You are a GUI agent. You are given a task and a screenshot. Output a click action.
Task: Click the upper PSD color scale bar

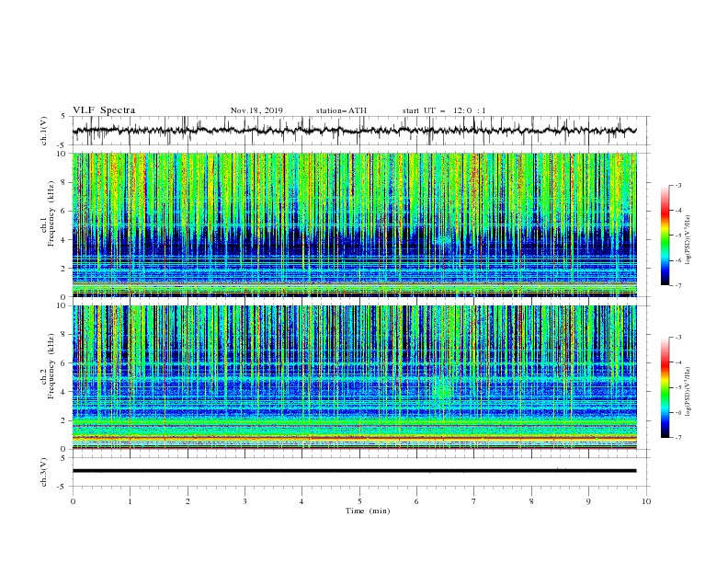[x=665, y=236]
